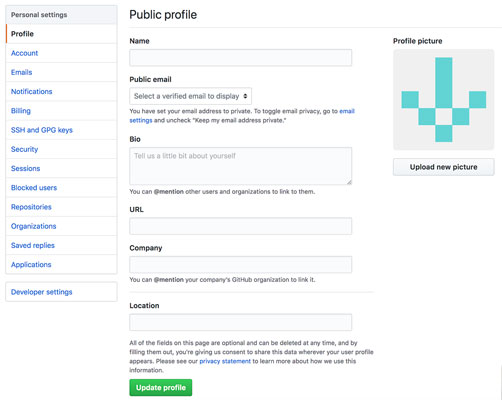Screen dimensions: 502x400
Task: Go to Billing settings
Action: 61,111
